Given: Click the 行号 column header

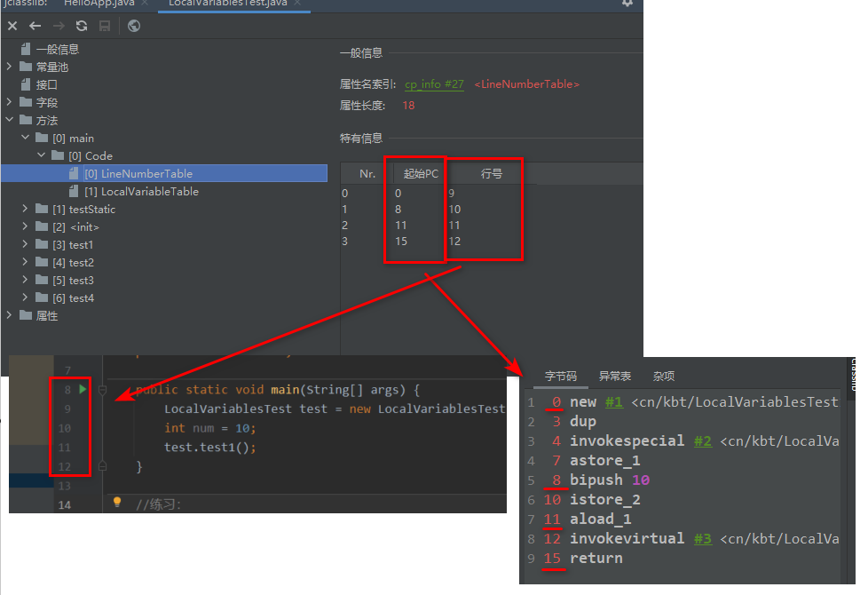Looking at the screenshot, I should click(x=491, y=173).
